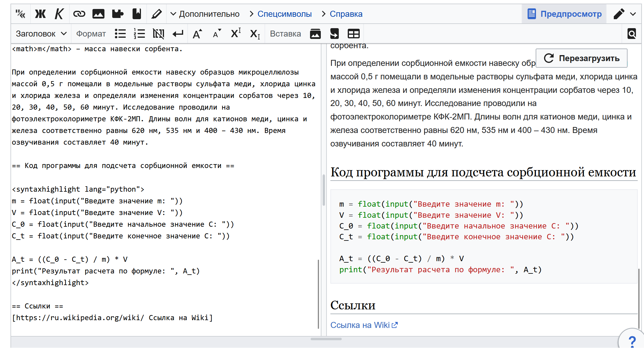Insert image file icon in top toolbar
The height and width of the screenshot is (348, 644).
coord(98,14)
